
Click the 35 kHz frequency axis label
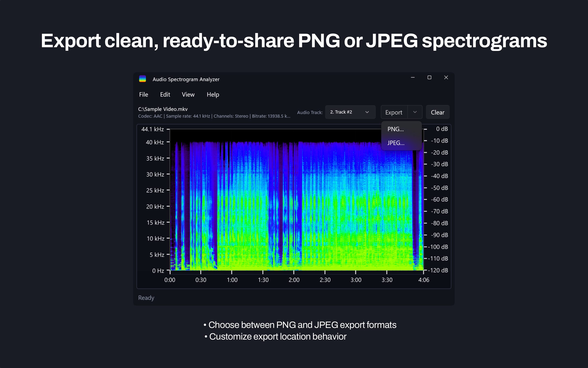coord(155,158)
